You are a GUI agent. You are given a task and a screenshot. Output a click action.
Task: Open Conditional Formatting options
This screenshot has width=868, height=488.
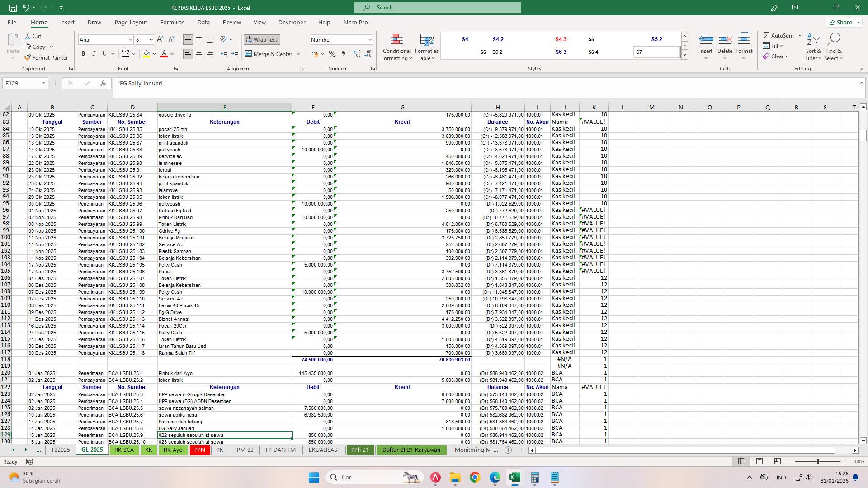[396, 47]
